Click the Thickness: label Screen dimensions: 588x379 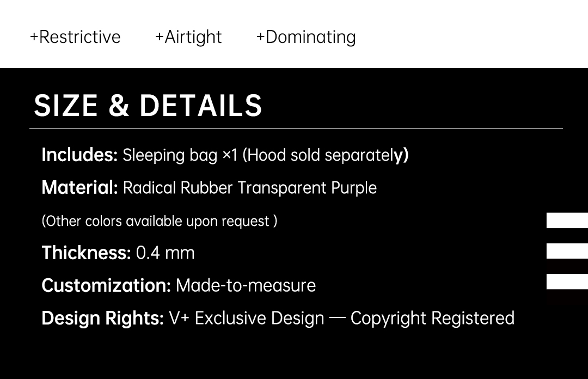86,253
